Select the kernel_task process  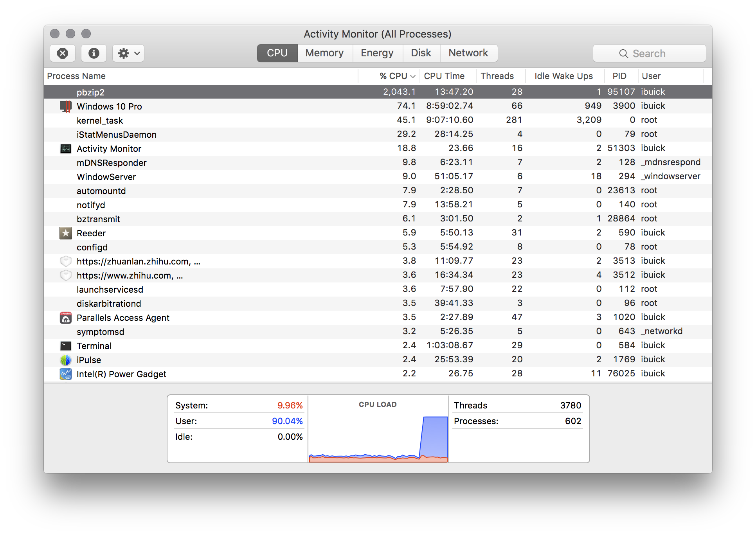point(100,121)
